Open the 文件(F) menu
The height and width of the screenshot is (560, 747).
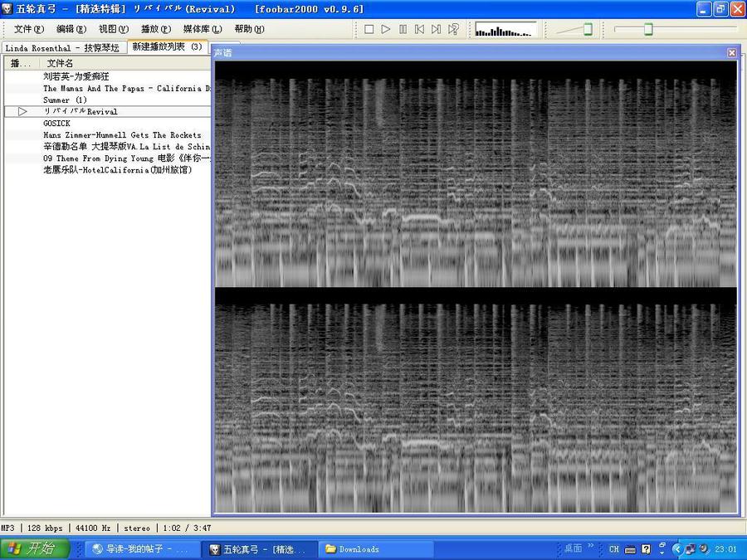pyautogui.click(x=28, y=30)
